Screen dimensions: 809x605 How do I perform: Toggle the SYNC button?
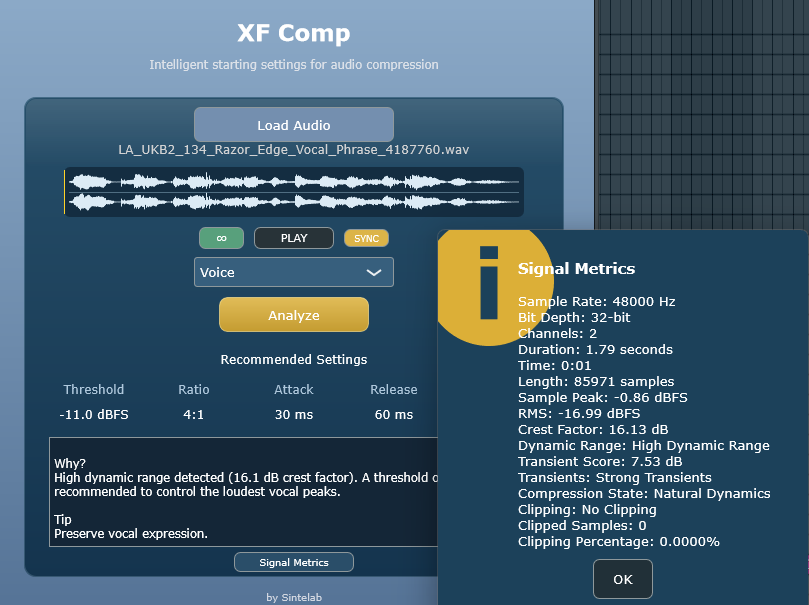pos(366,238)
